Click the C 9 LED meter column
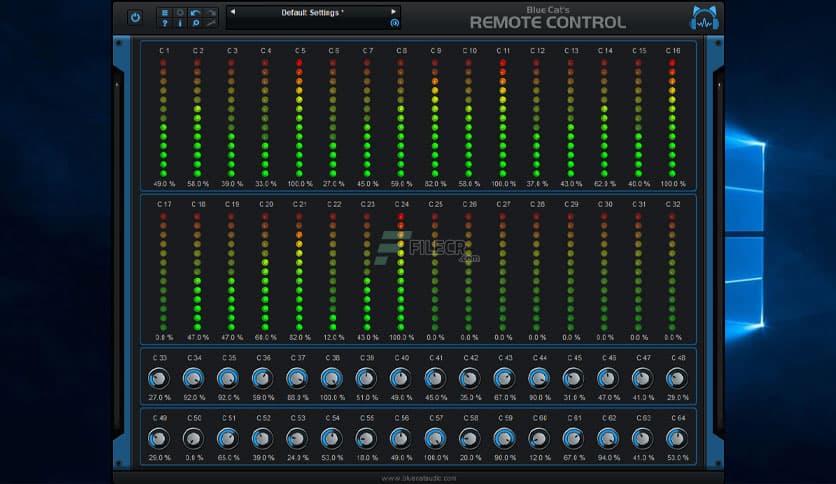836x484 pixels. point(435,118)
